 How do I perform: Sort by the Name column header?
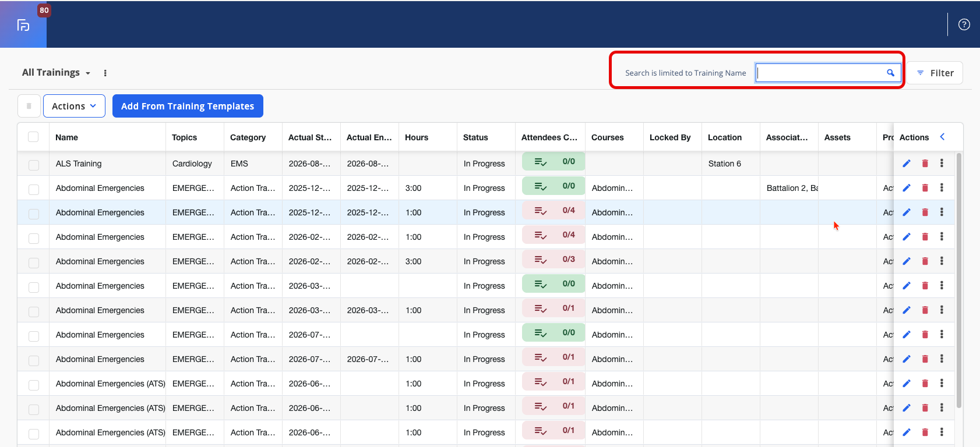[x=66, y=137]
